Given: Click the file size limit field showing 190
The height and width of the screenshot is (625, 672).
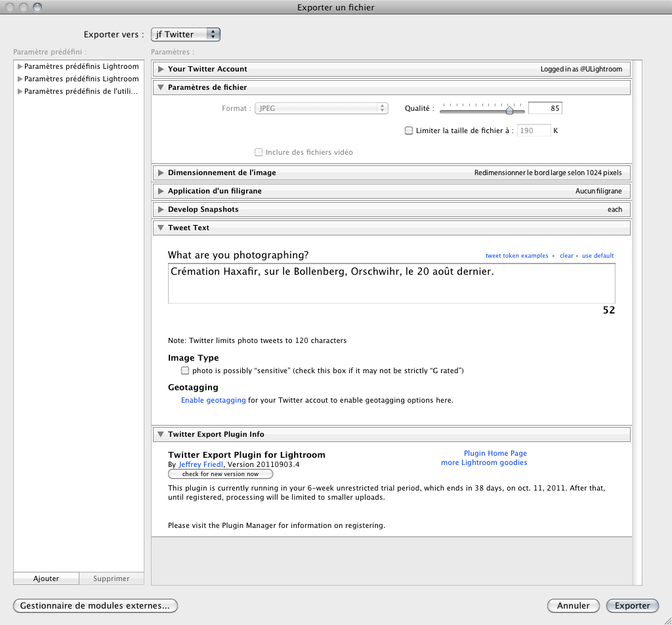Looking at the screenshot, I should click(x=534, y=131).
